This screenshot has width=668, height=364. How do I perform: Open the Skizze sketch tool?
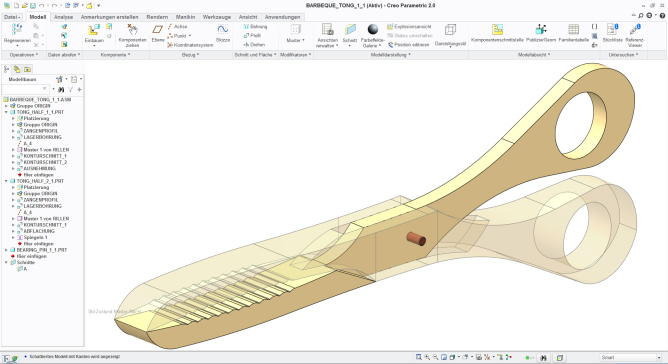[223, 29]
